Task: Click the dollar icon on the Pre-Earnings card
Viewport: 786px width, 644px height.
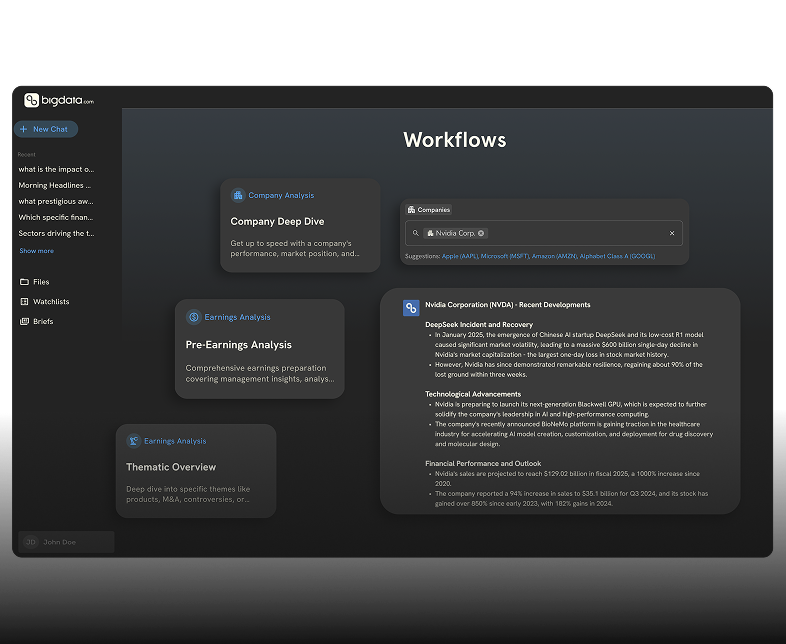Action: click(193, 317)
